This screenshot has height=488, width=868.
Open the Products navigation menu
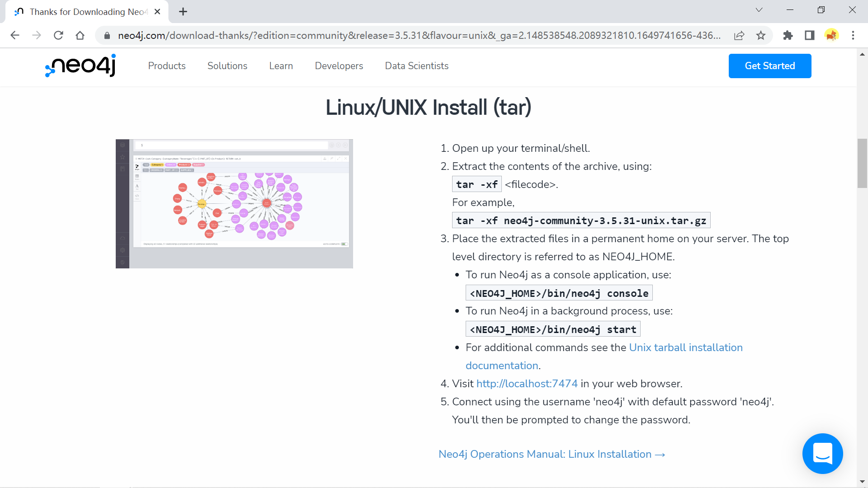point(167,66)
